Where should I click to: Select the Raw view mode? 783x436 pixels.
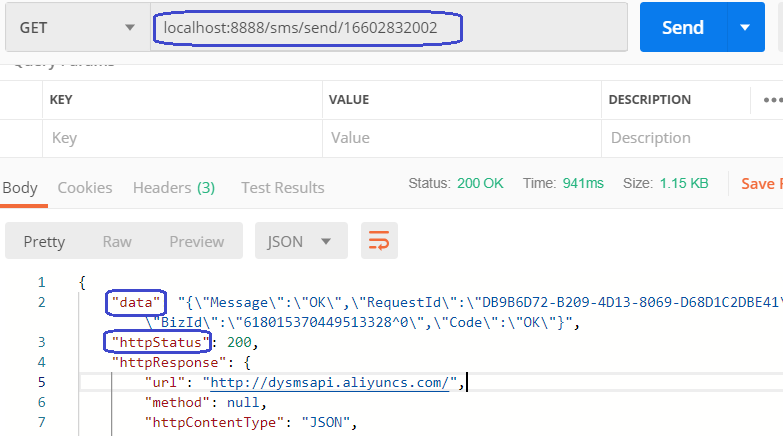117,242
